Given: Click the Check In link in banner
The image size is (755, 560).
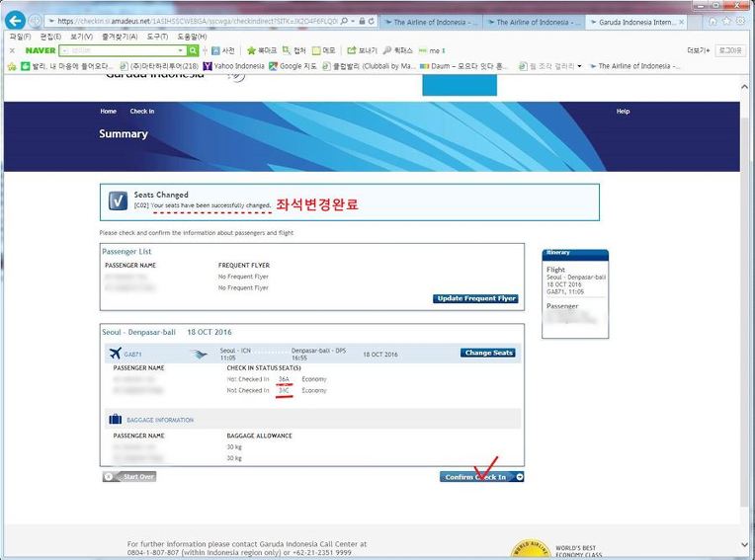Looking at the screenshot, I should pos(142,112).
